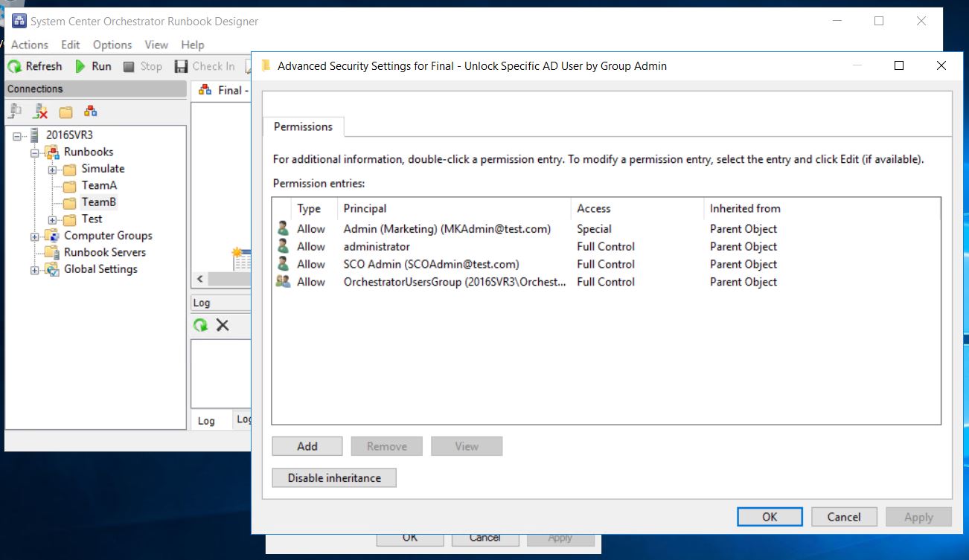Sort by the Principal column header
969x560 pixels.
[454, 209]
